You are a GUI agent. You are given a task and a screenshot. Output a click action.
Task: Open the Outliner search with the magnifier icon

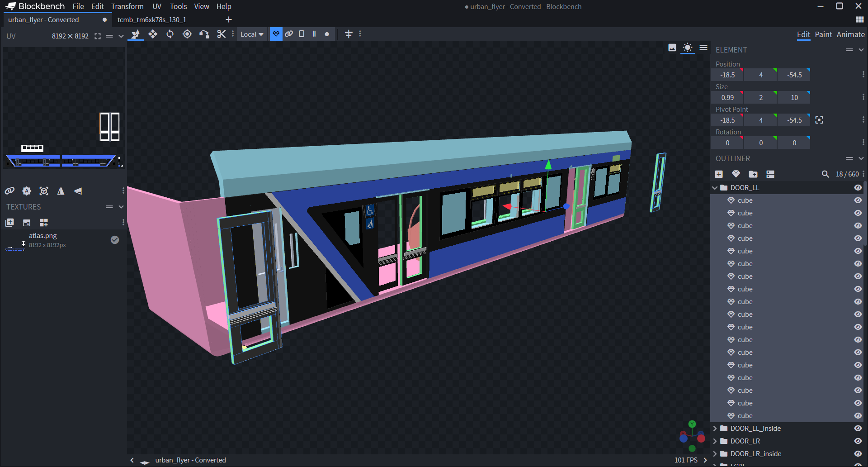coord(826,174)
